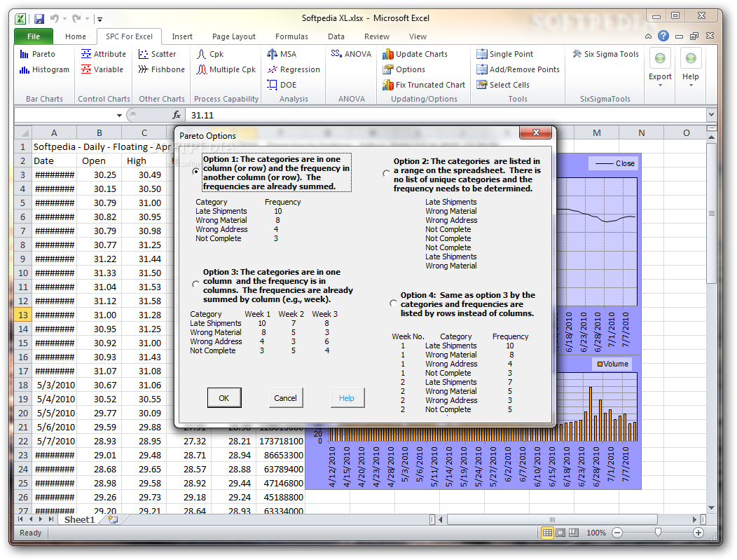Switch to Page Break Preview in status bar

pyautogui.click(x=574, y=533)
